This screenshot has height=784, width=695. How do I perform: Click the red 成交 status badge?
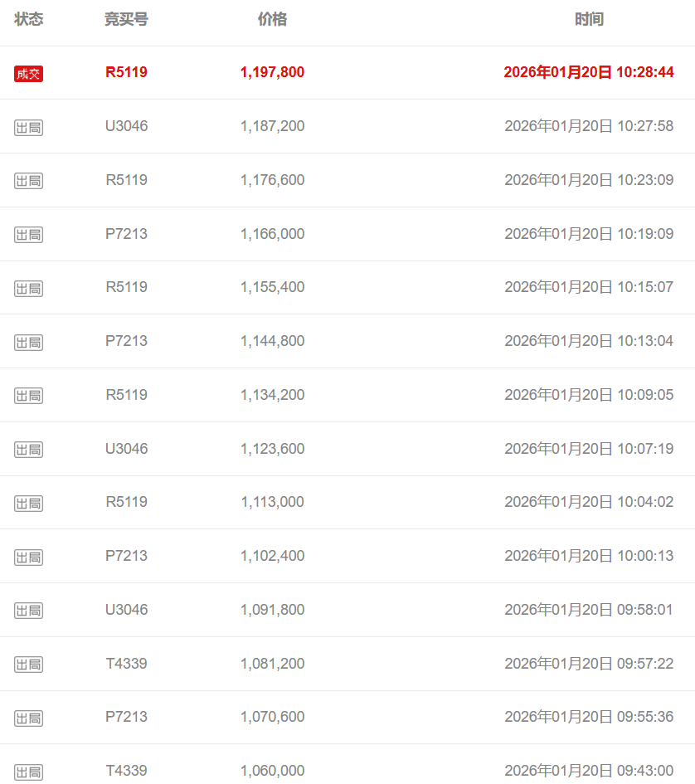click(x=28, y=74)
